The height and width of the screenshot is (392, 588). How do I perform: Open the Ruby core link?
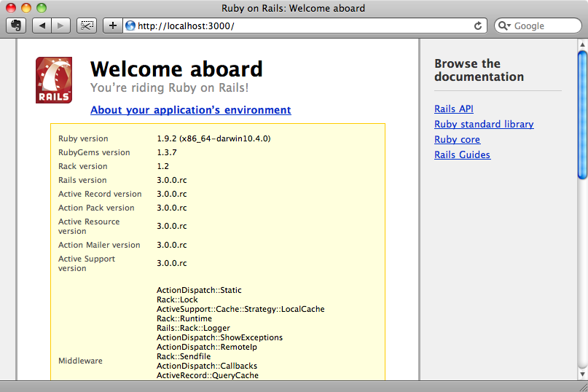[457, 140]
